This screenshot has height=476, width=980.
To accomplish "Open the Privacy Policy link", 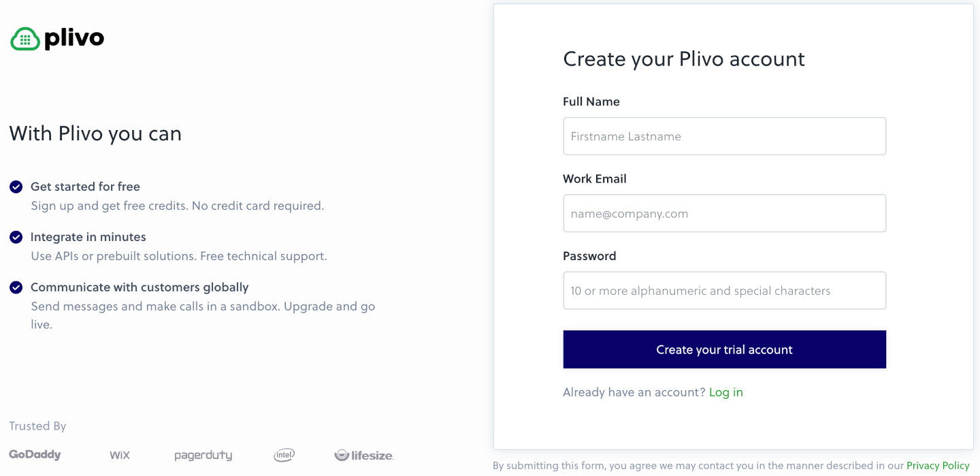I will pos(938,465).
